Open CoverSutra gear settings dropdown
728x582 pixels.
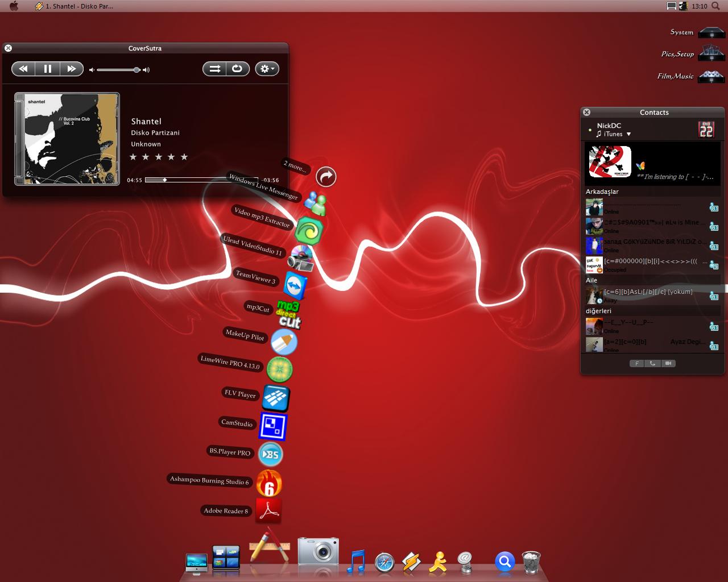pyautogui.click(x=267, y=69)
